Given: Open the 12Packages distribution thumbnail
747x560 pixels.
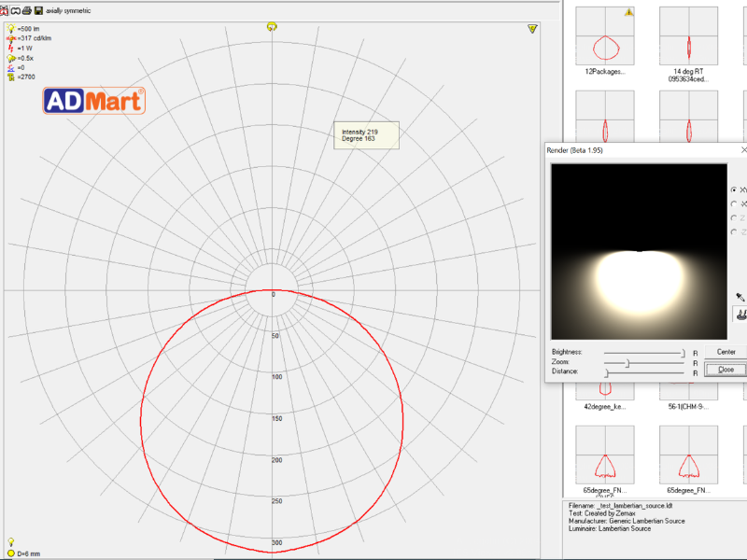Looking at the screenshot, I should point(604,35).
